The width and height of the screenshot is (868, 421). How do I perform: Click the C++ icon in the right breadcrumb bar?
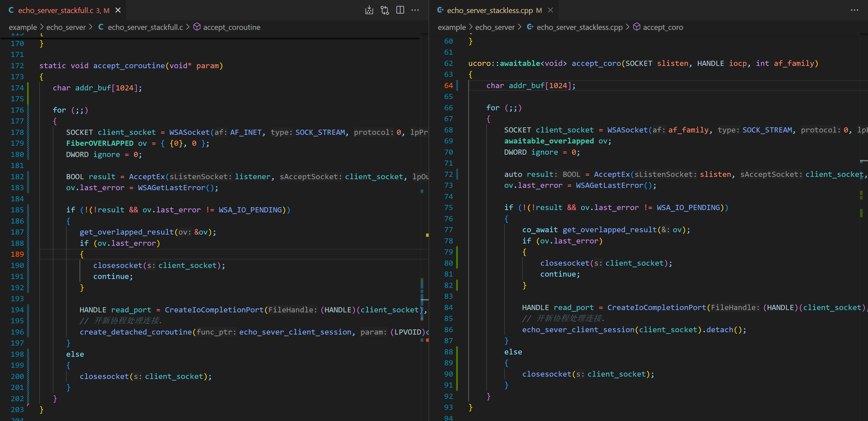tap(530, 27)
